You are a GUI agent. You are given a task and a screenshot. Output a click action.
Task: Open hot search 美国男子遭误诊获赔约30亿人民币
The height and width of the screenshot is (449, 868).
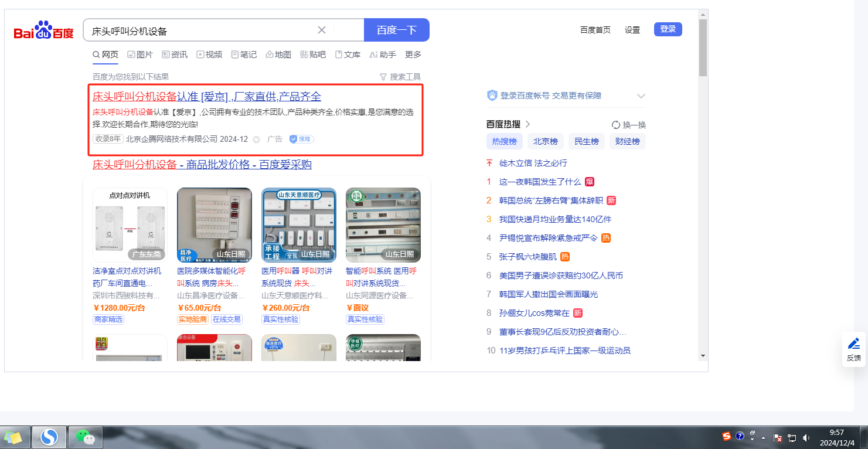[561, 275]
